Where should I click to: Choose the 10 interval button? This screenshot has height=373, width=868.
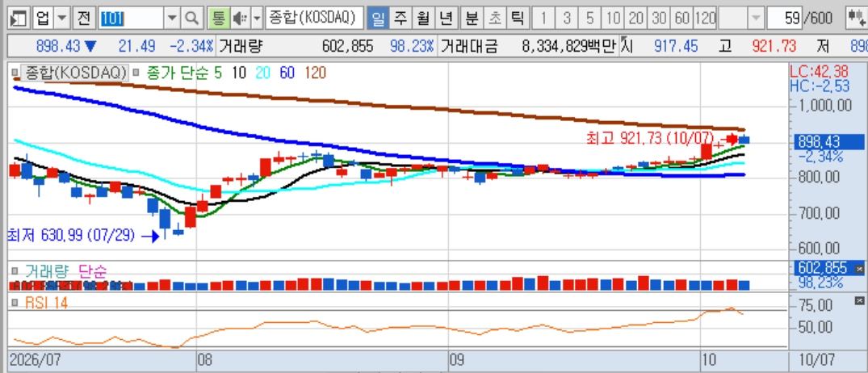click(613, 19)
